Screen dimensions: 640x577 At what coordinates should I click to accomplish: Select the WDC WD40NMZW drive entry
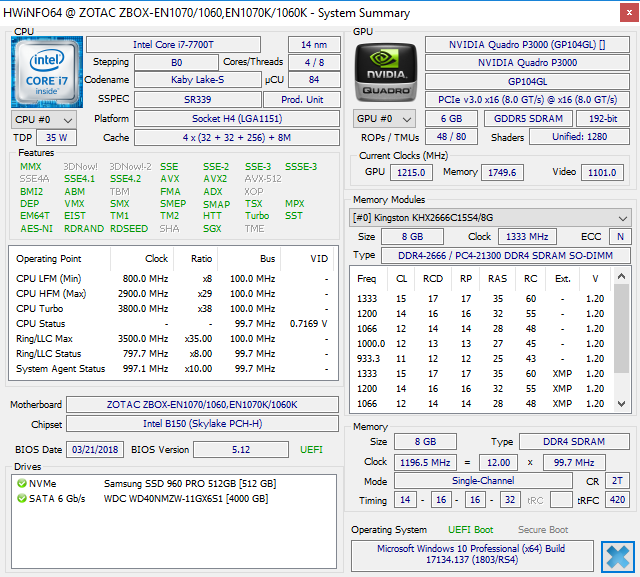(x=186, y=498)
